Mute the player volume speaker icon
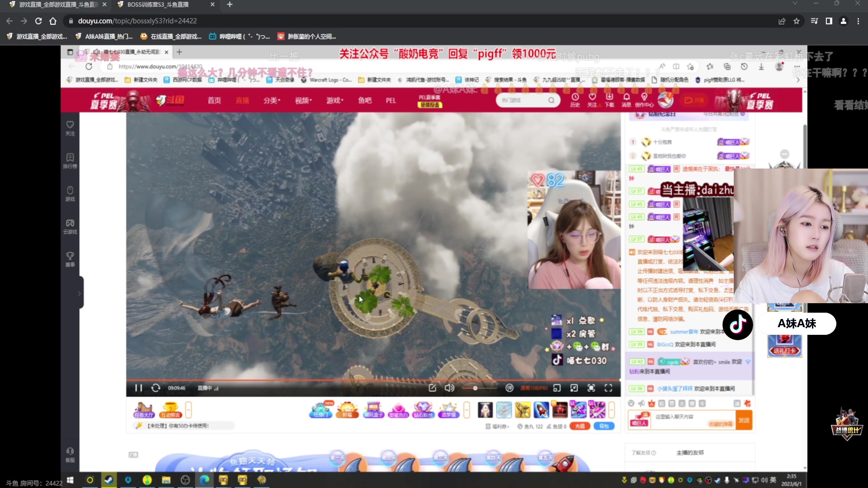868x488 pixels. (x=449, y=388)
